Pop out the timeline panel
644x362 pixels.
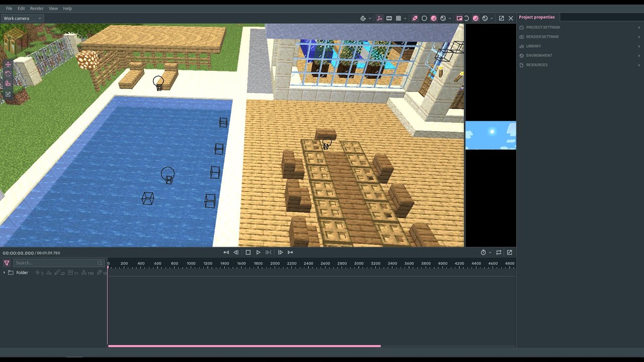(x=510, y=252)
